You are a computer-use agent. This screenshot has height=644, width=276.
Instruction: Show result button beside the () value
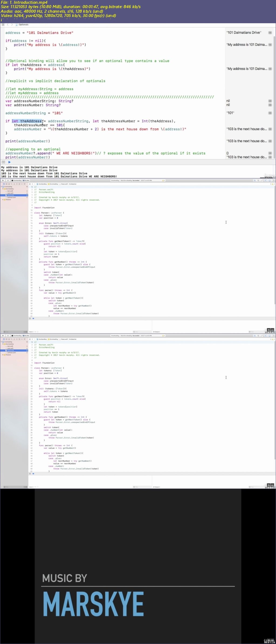[x=270, y=153]
